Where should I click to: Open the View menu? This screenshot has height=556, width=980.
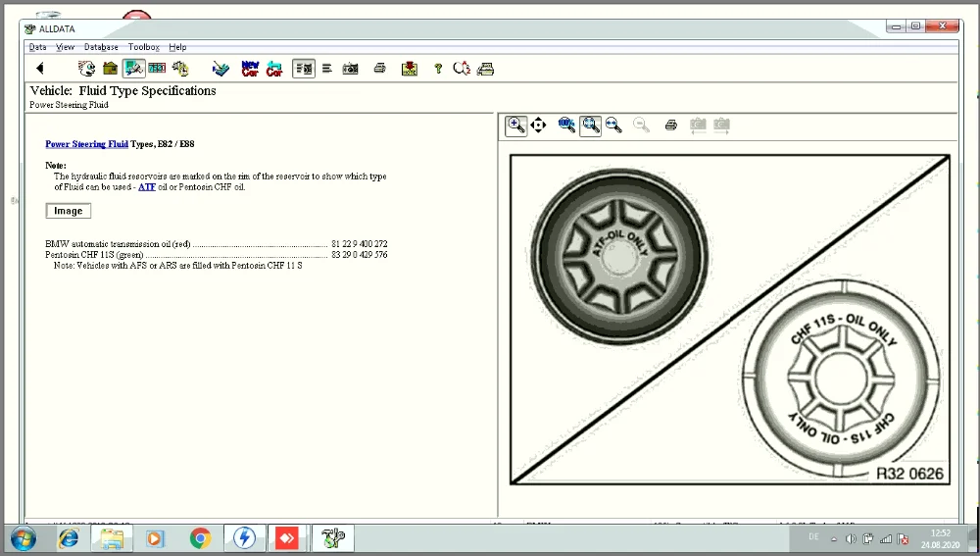[x=65, y=47]
